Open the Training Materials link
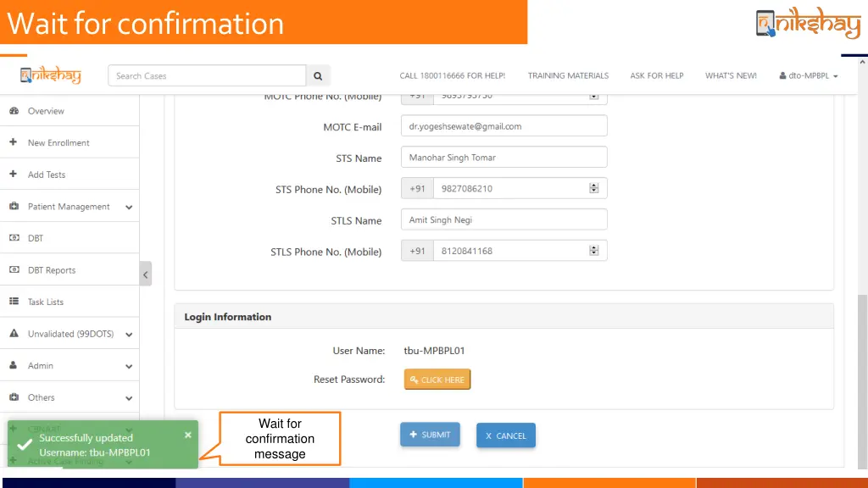The width and height of the screenshot is (868, 488). [x=568, y=75]
